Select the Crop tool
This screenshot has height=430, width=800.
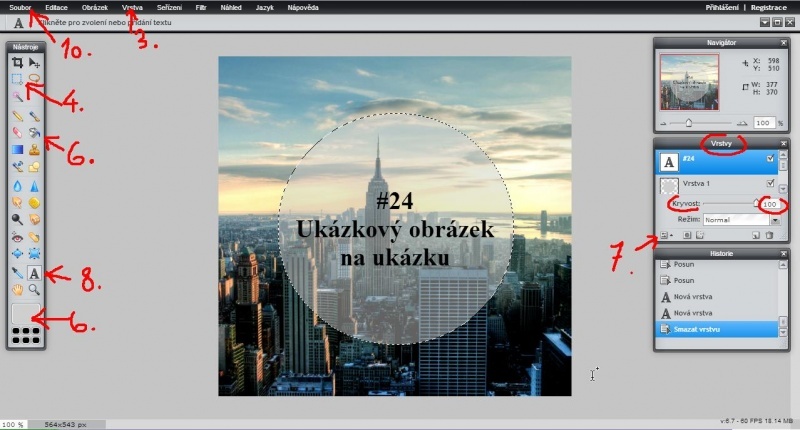point(17,62)
